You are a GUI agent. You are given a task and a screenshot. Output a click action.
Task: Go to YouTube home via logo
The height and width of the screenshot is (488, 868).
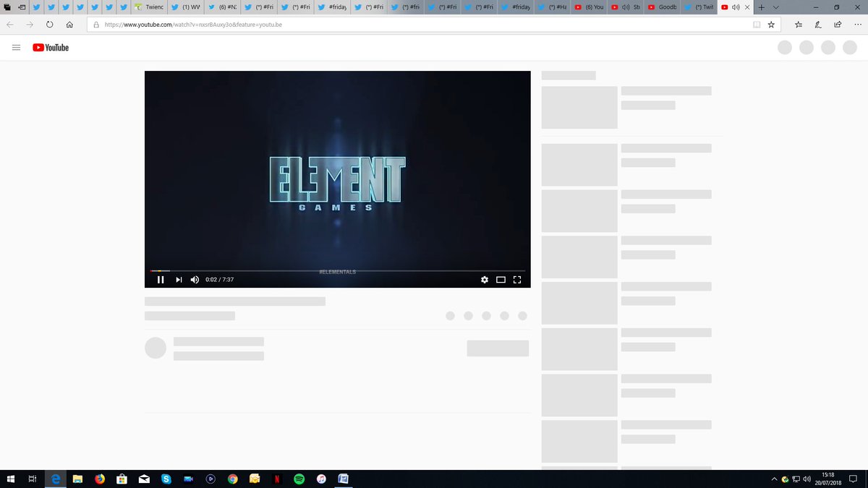tap(51, 48)
